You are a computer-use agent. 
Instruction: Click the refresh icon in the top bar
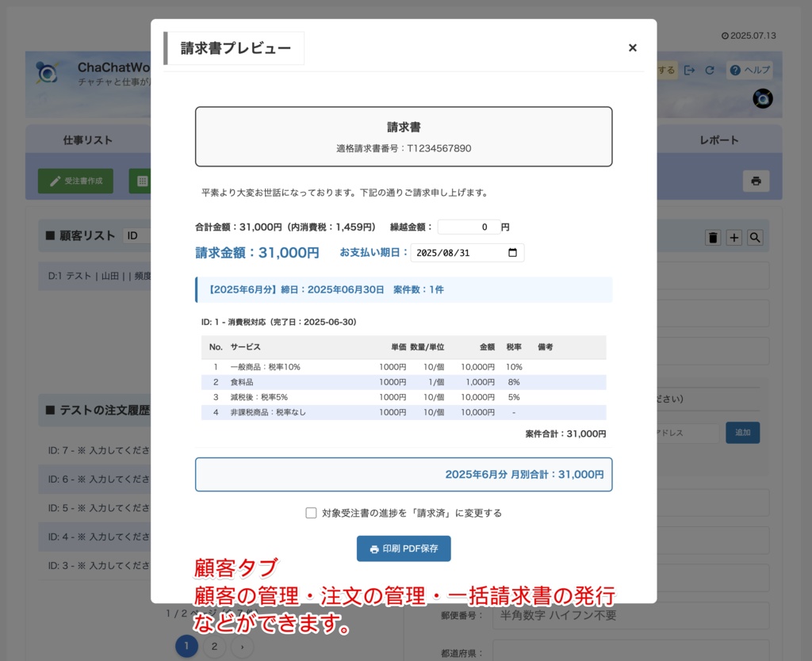pos(711,70)
